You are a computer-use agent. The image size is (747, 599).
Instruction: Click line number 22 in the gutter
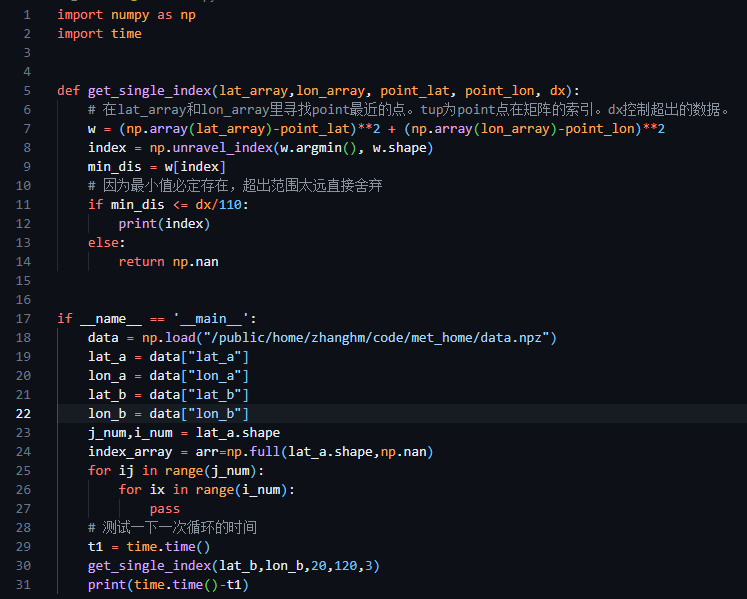pyautogui.click(x=23, y=414)
